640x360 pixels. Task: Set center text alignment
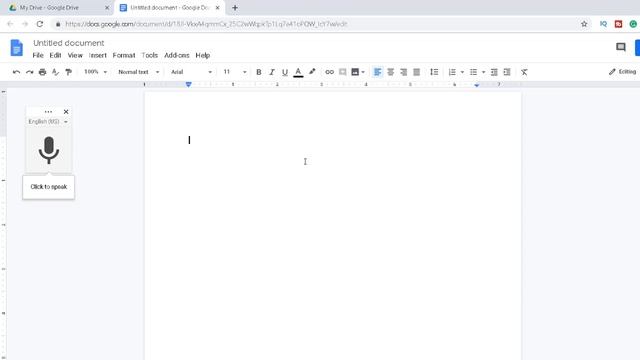(x=391, y=72)
